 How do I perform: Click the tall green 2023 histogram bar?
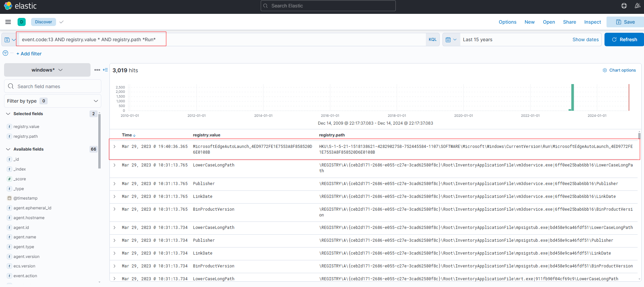pyautogui.click(x=572, y=97)
